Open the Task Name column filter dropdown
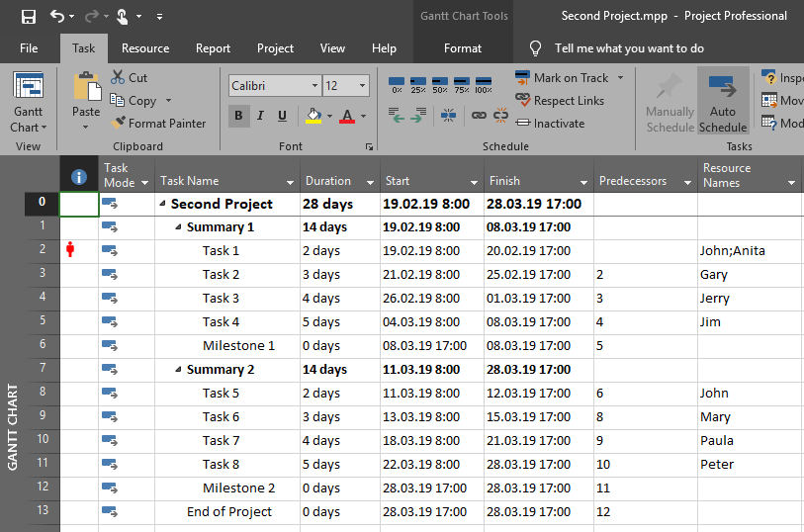804x532 pixels. (290, 183)
